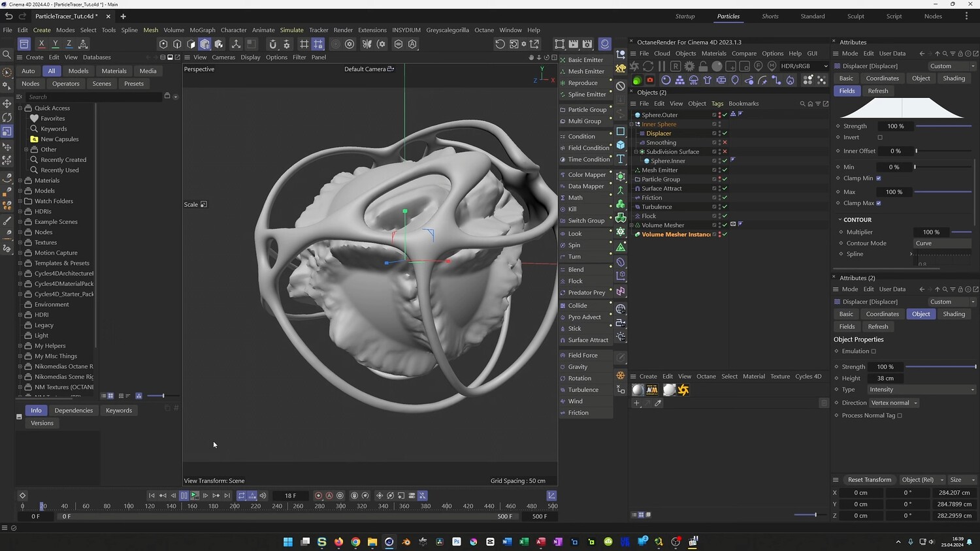Open the Contour Mode dropdown showing Curve
The width and height of the screenshot is (980, 551).
coord(942,244)
